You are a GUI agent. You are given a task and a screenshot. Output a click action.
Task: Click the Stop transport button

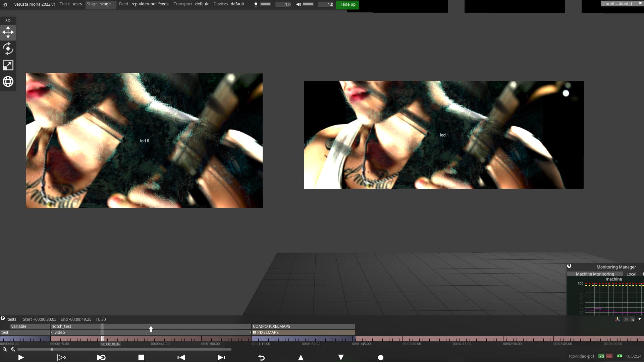pos(141,358)
